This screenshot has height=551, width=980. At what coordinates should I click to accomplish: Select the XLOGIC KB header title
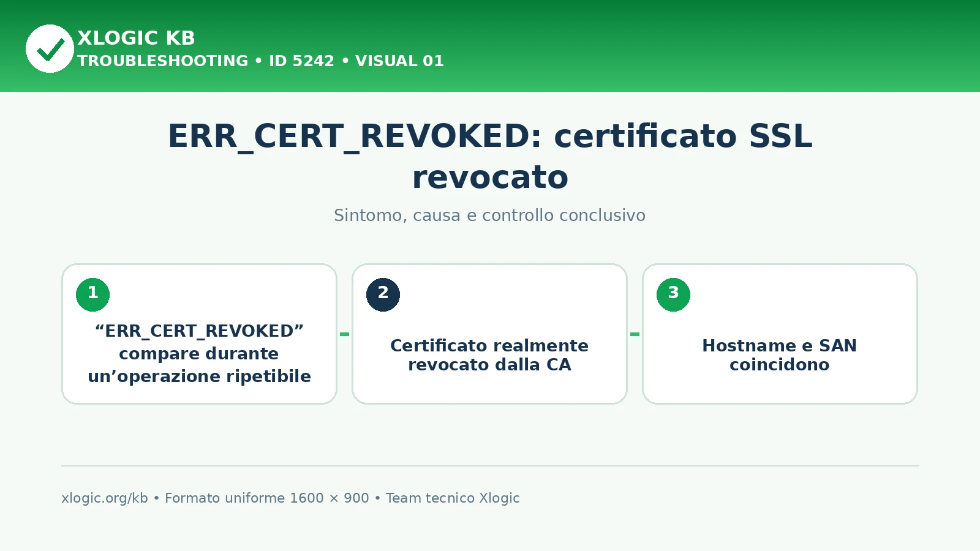coord(136,38)
